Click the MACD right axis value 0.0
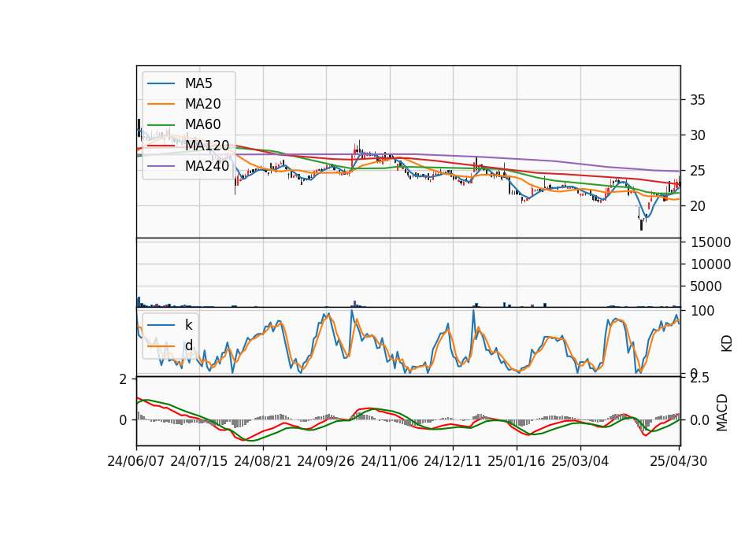The height and width of the screenshot is (543, 756). [x=699, y=420]
